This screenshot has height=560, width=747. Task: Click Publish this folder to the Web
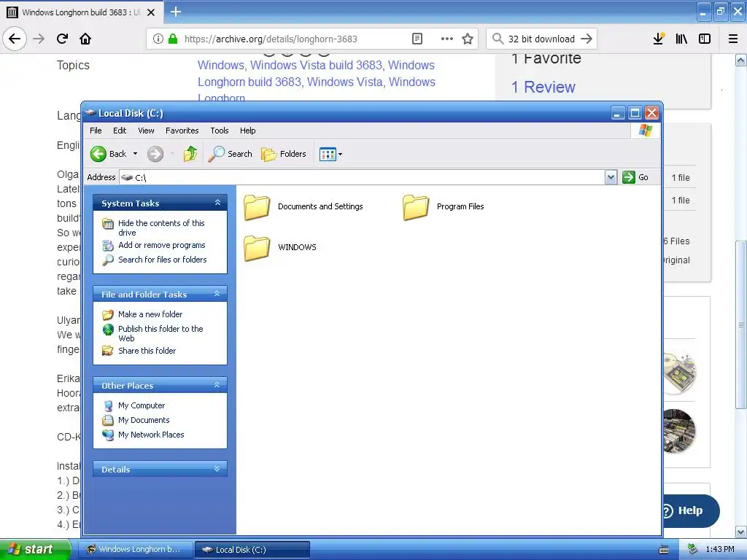coord(160,333)
